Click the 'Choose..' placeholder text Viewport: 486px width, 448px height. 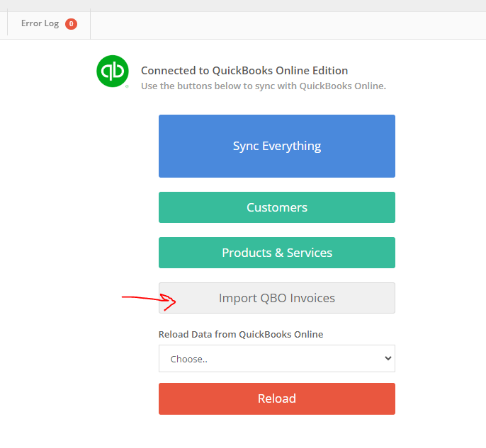(x=188, y=359)
